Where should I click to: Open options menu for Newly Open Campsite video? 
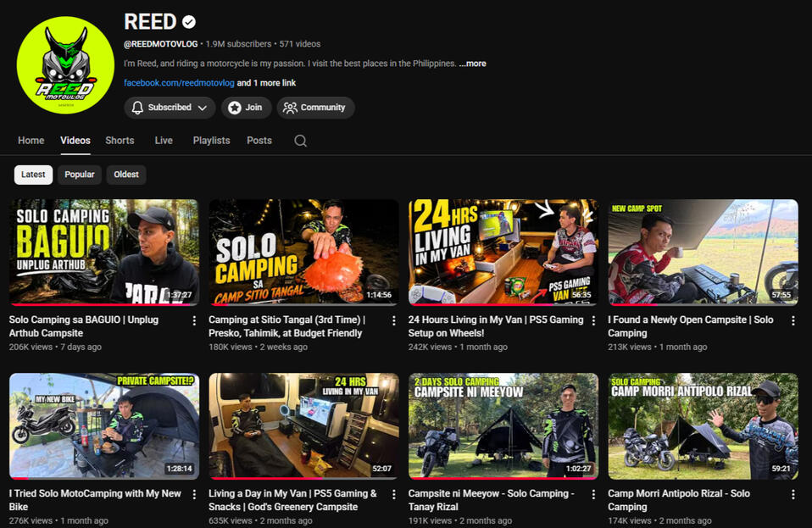pos(793,321)
